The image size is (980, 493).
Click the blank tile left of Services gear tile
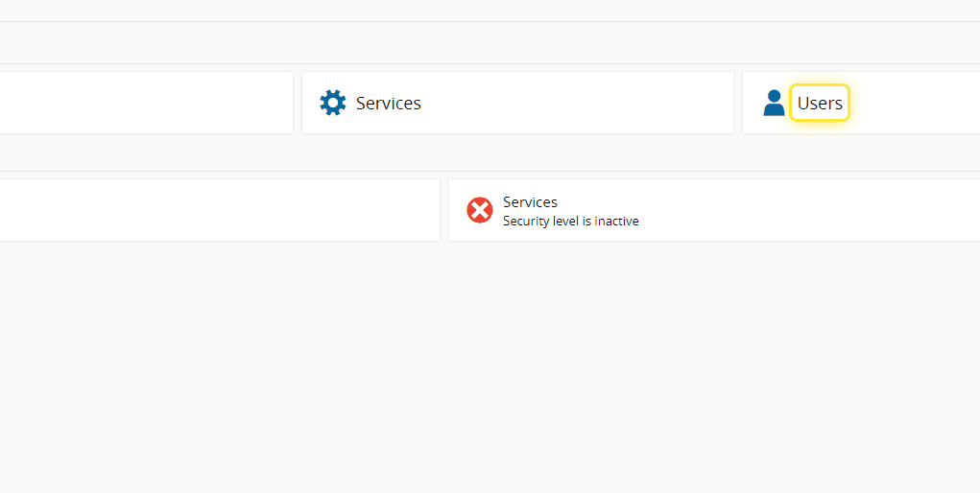coord(144,103)
